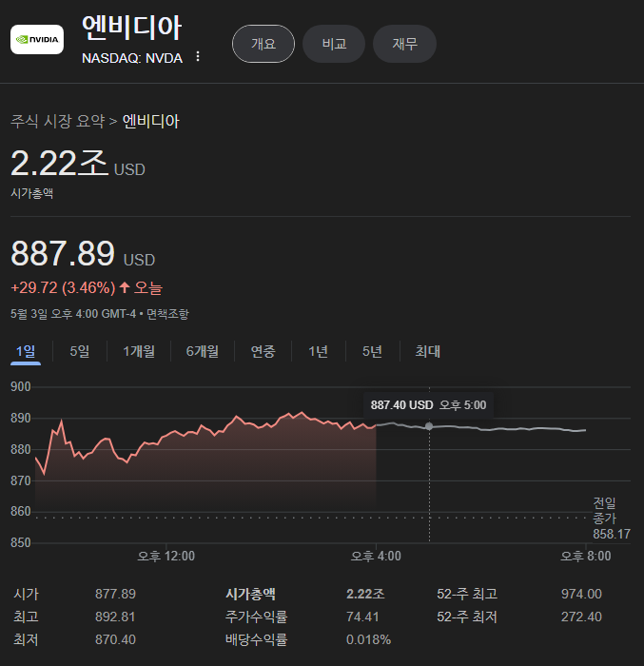Click the 52-주 최저 label
Screen dimensions: 644x666
tap(467, 617)
